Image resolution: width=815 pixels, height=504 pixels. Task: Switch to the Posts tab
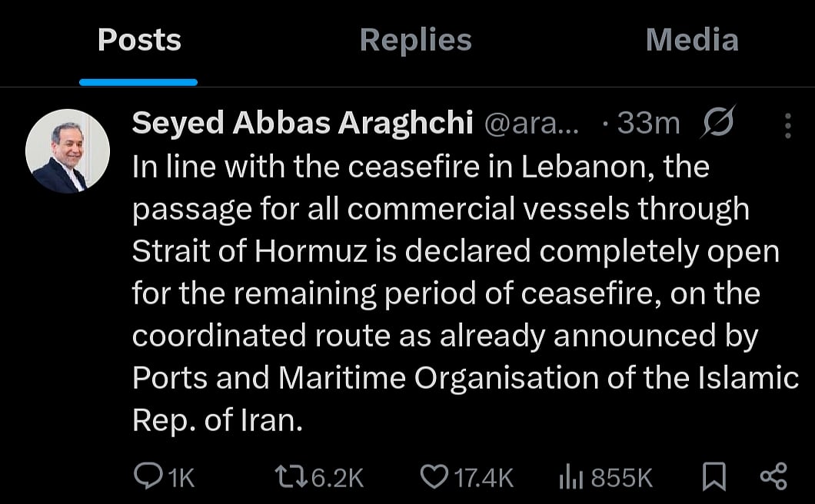(139, 41)
